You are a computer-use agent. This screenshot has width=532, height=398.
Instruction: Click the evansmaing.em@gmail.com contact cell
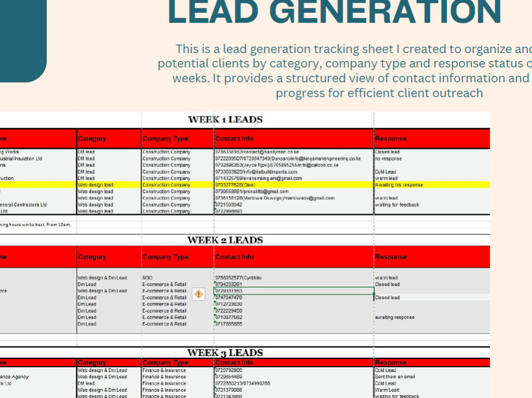coord(294,179)
